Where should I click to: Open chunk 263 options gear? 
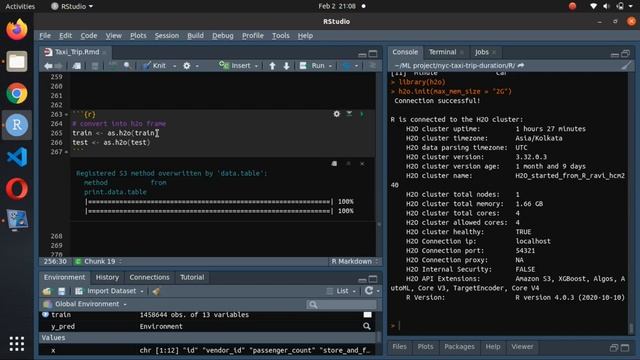[336, 114]
